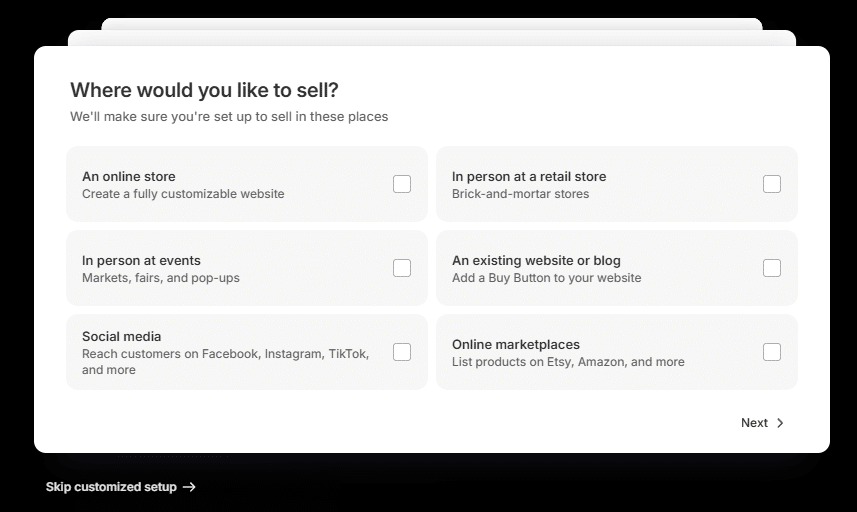Screen dimensions: 857x512
Task: Click the 'Brick-and-mortar stores' description
Action: [x=520, y=194]
